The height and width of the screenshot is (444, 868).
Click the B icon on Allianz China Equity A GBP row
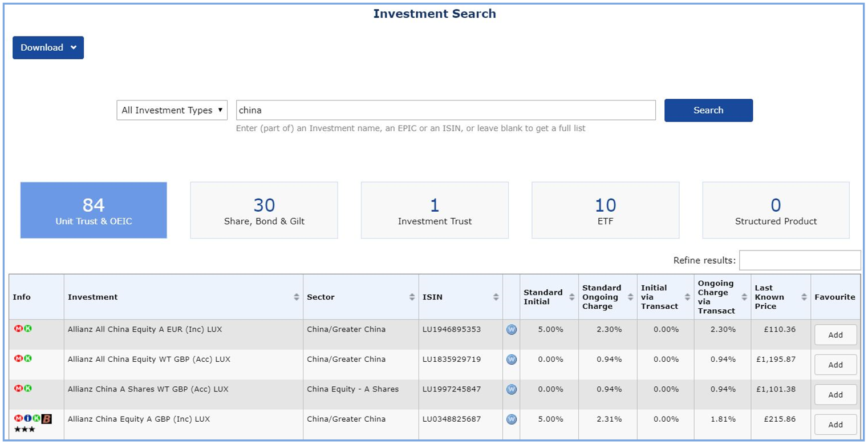click(47, 419)
